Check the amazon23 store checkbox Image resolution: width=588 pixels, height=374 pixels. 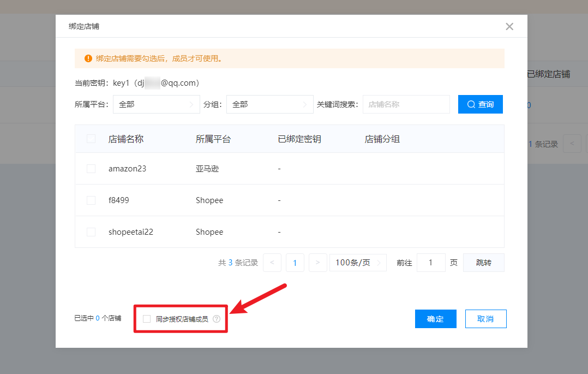tap(91, 169)
